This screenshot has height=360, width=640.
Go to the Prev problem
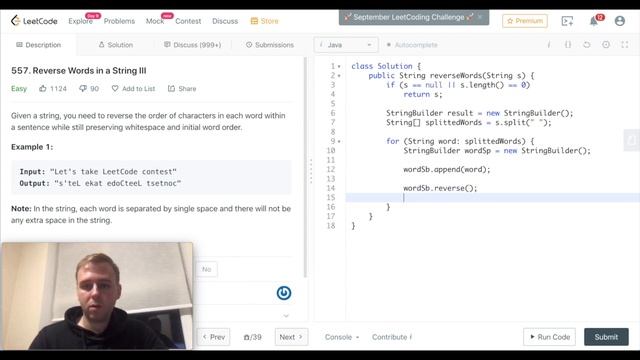[214, 337]
